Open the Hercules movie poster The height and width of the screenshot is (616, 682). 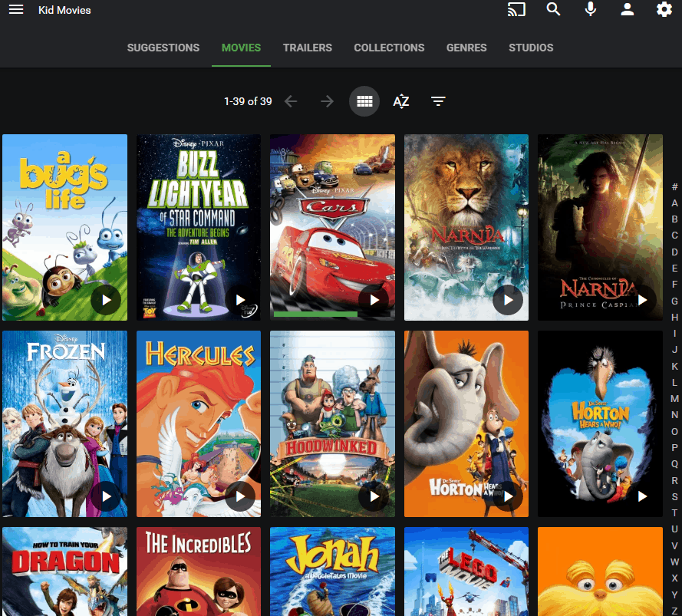coord(199,423)
